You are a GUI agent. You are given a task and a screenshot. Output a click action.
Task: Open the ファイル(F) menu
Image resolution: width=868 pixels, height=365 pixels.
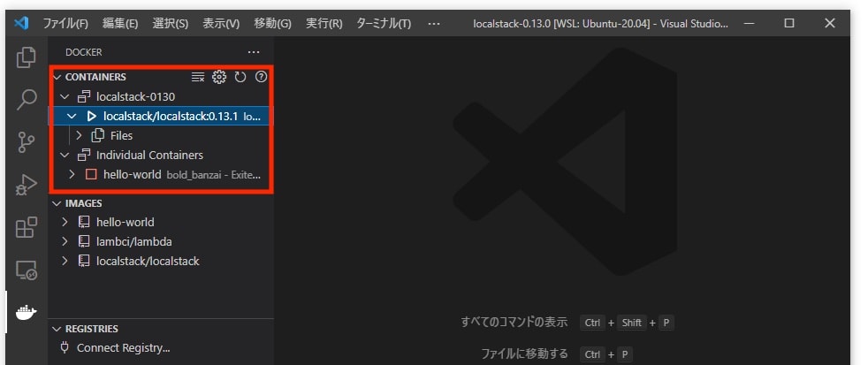click(65, 23)
